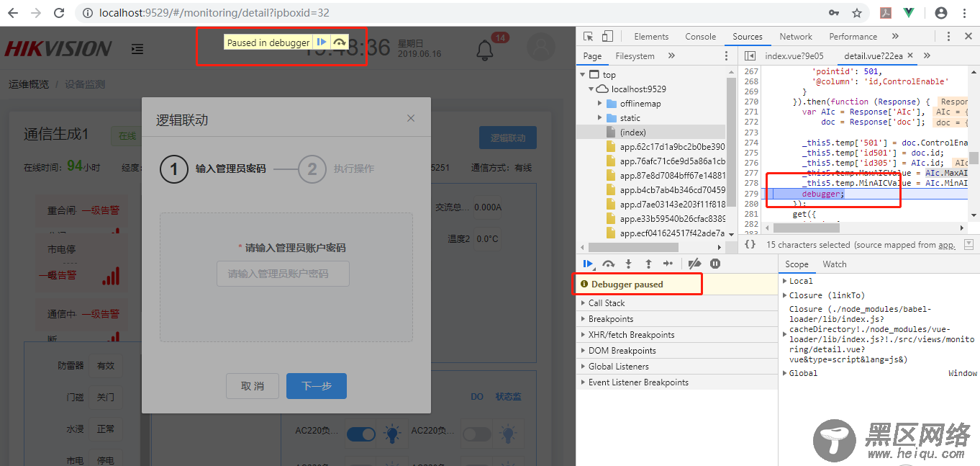Expand the offlinemap folder
This screenshot has height=466, width=980.
(x=600, y=104)
